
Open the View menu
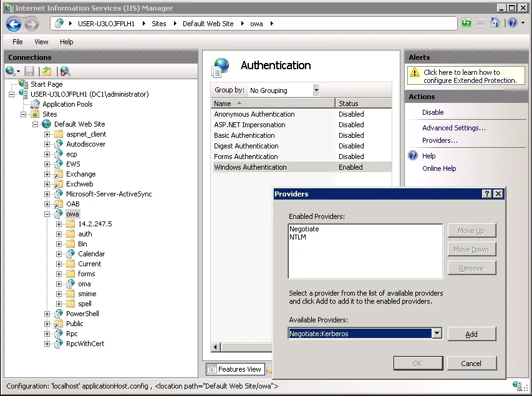(x=41, y=42)
